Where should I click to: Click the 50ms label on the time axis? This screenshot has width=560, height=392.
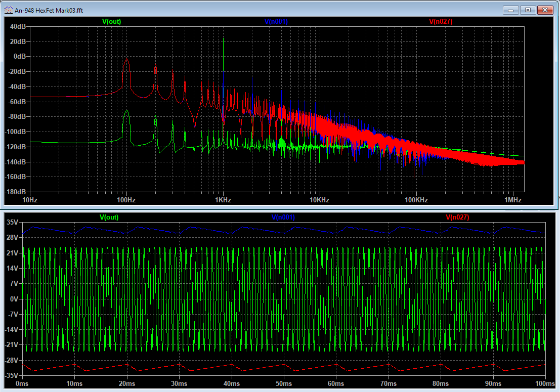tap(284, 383)
